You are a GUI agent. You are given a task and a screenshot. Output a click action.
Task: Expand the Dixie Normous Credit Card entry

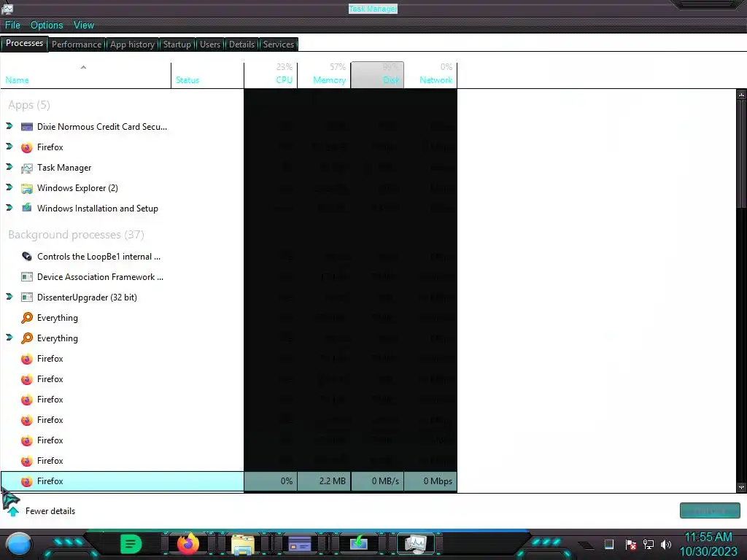pyautogui.click(x=9, y=126)
